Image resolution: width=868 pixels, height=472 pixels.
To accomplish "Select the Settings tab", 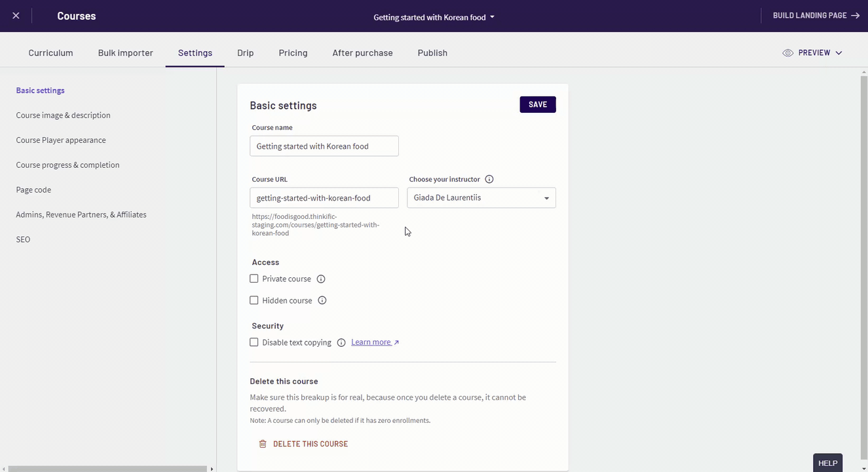I will [195, 53].
